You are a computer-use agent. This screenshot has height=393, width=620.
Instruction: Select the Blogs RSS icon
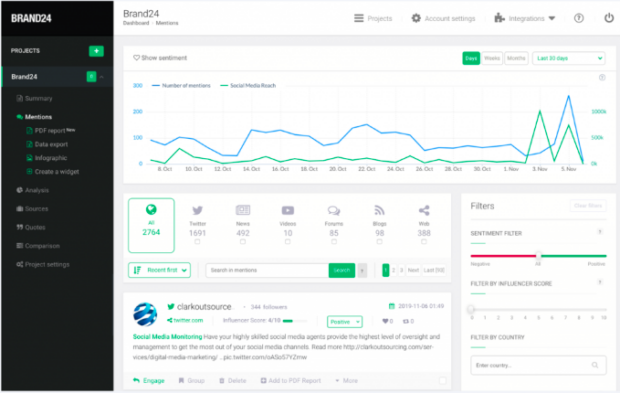[379, 210]
